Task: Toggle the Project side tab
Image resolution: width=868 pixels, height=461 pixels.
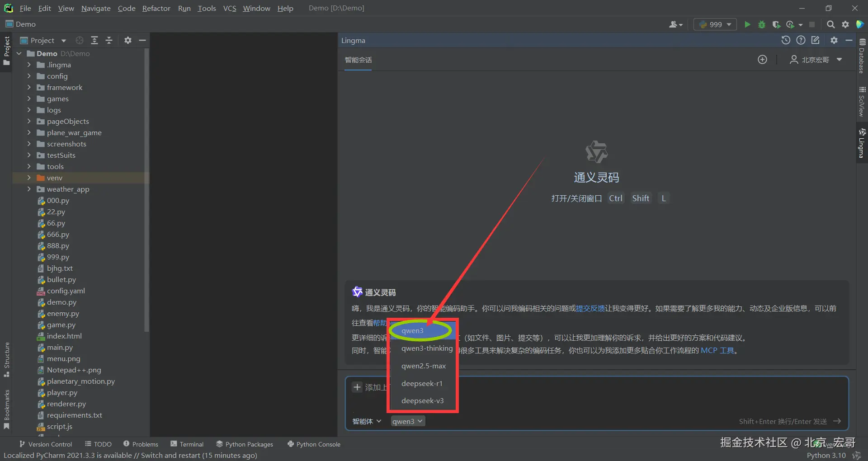Action: pos(6,51)
